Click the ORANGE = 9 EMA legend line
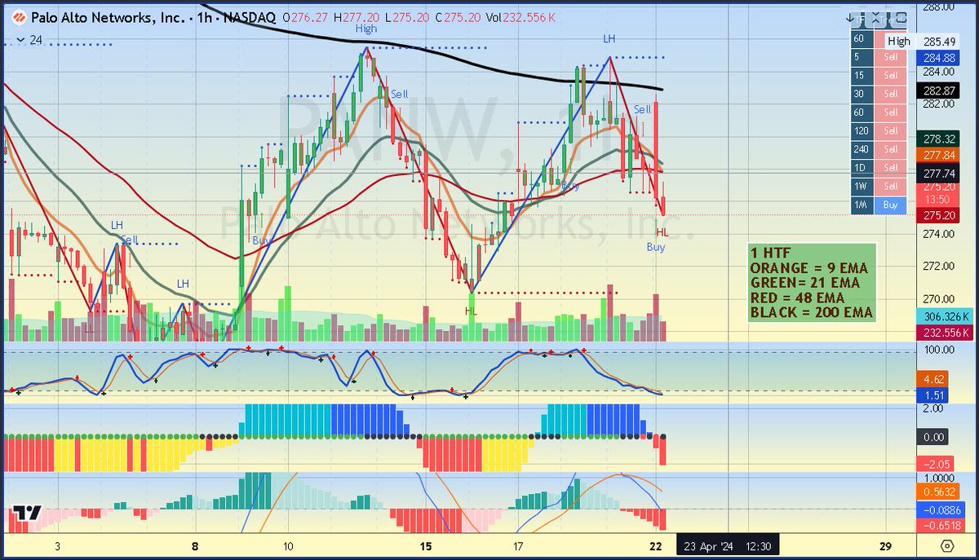Viewport: 979px width, 560px height. click(x=808, y=267)
